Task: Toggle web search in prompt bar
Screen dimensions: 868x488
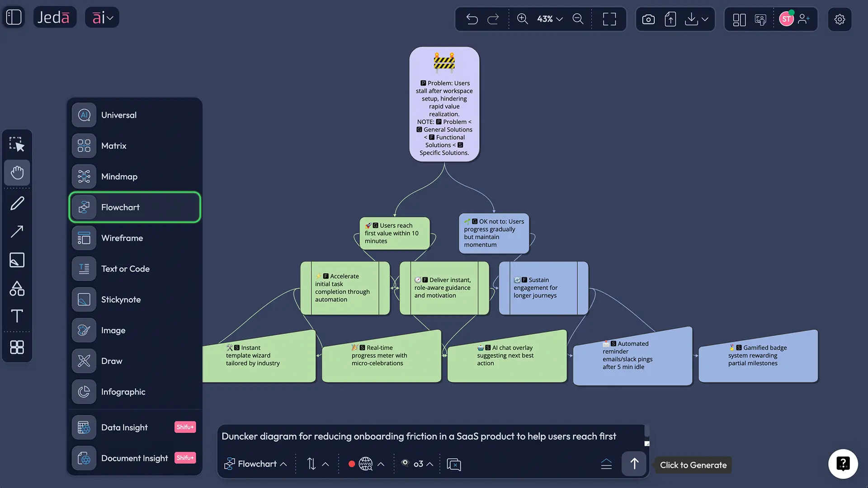Action: [x=365, y=464]
